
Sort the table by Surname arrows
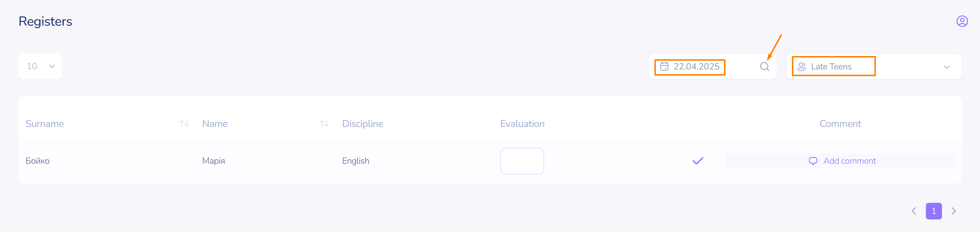pos(184,123)
